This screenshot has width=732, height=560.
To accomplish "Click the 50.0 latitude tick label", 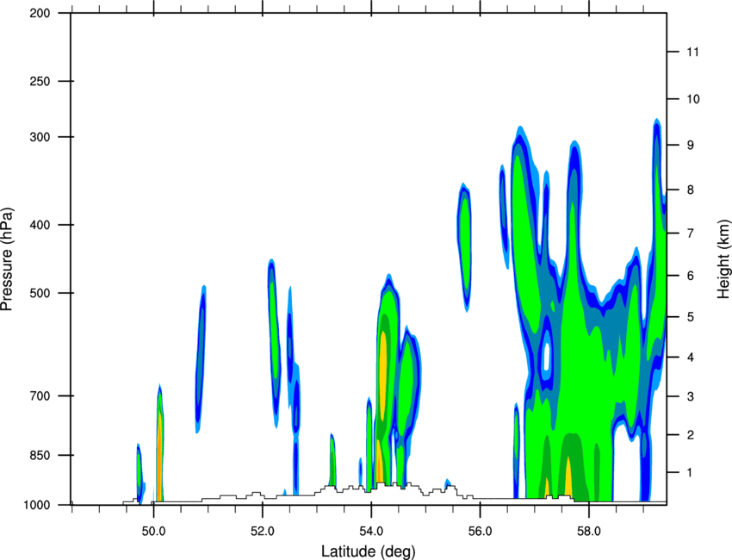I will click(x=153, y=532).
